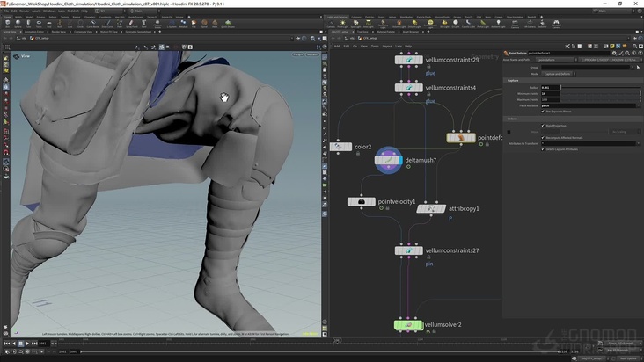Click the vellumconstraints27 node icon

(x=409, y=250)
